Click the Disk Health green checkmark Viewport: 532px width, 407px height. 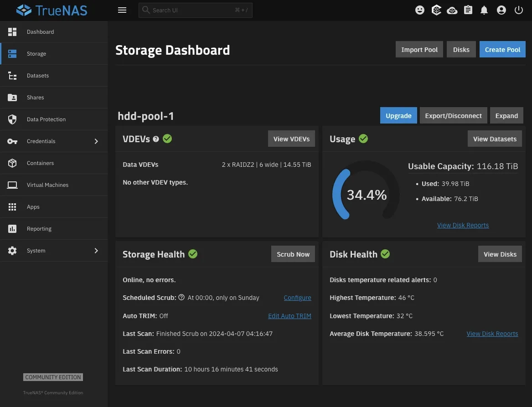[385, 254]
